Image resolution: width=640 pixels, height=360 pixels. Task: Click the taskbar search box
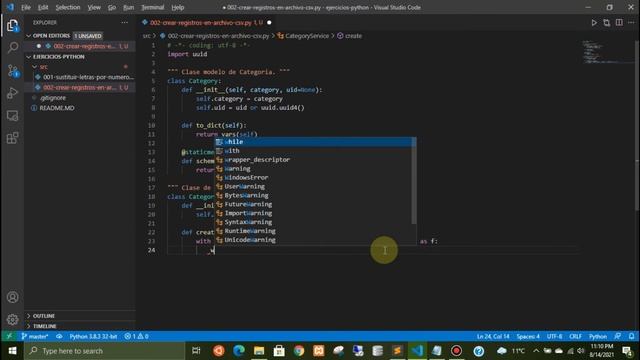(x=104, y=351)
